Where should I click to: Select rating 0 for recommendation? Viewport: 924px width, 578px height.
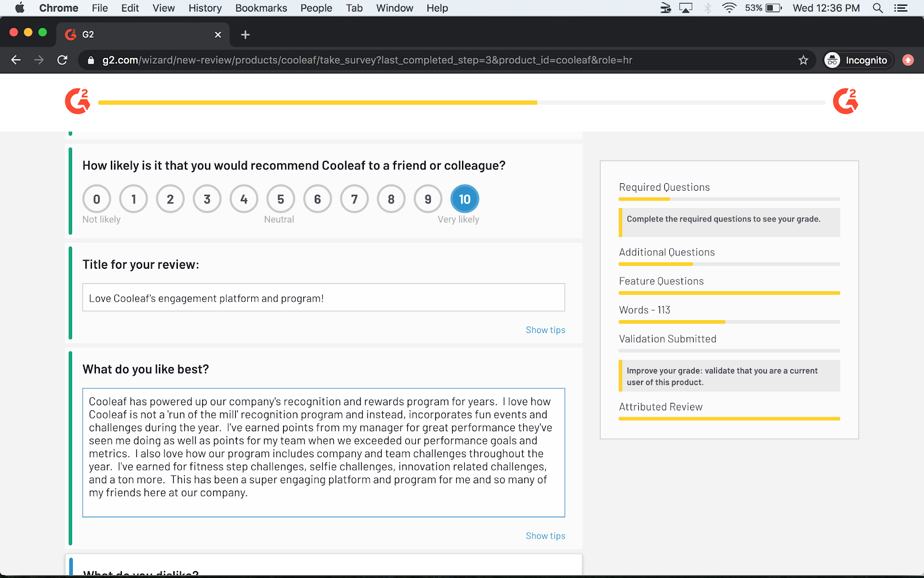click(x=96, y=199)
